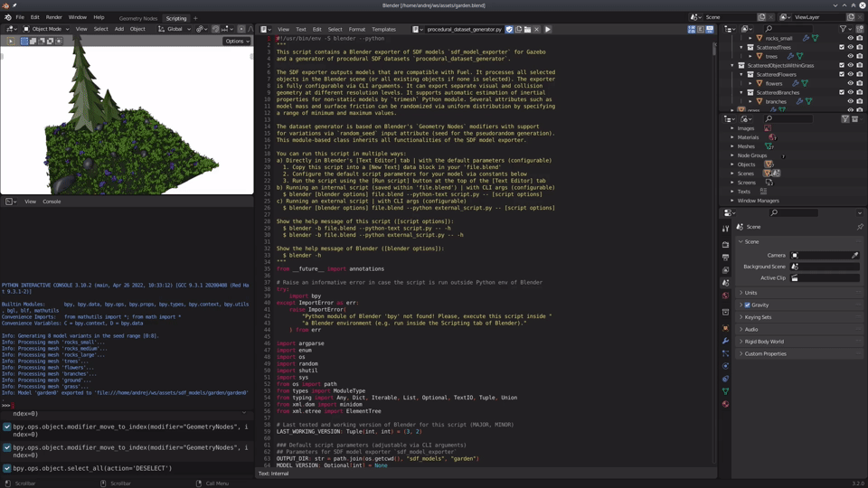The height and width of the screenshot is (488, 868).
Task: Disable the Gravity checkbox
Action: click(x=748, y=305)
